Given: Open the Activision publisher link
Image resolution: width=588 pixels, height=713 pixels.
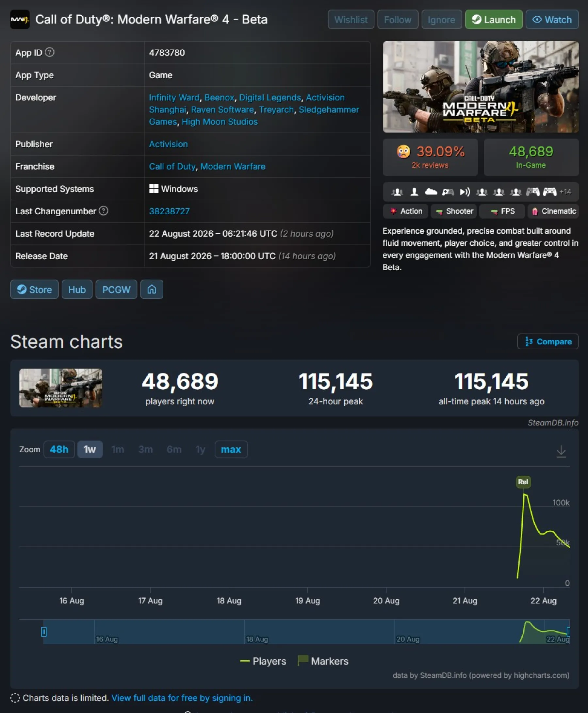Looking at the screenshot, I should (168, 144).
